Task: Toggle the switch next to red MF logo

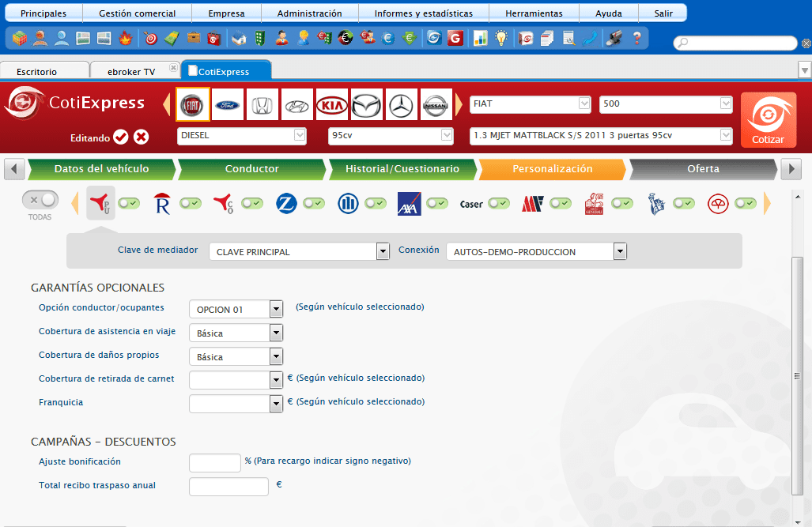Action: 561,203
